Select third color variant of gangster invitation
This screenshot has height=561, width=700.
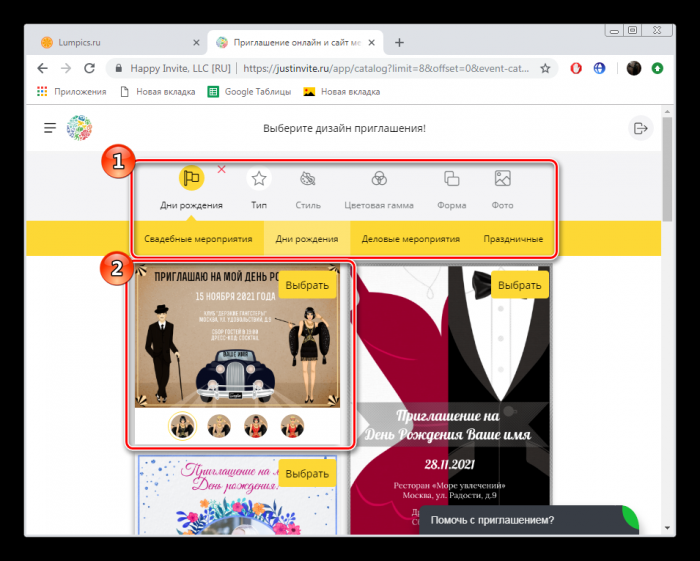[x=256, y=426]
